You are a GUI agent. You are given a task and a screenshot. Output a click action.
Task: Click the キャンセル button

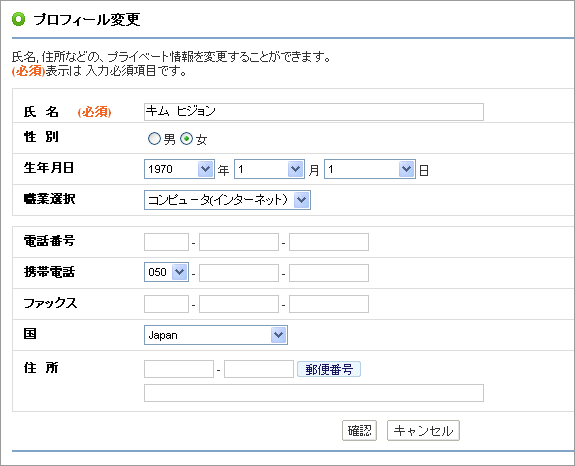click(x=423, y=430)
